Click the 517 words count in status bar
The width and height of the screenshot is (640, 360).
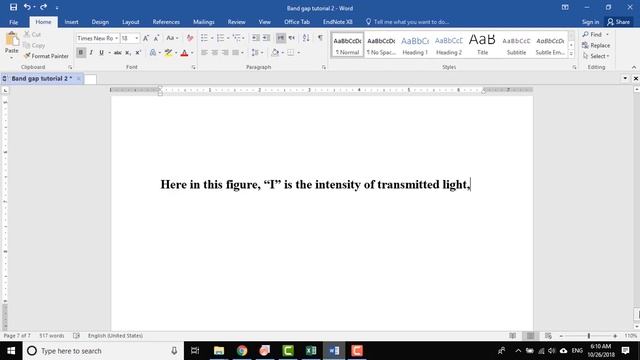pos(52,336)
